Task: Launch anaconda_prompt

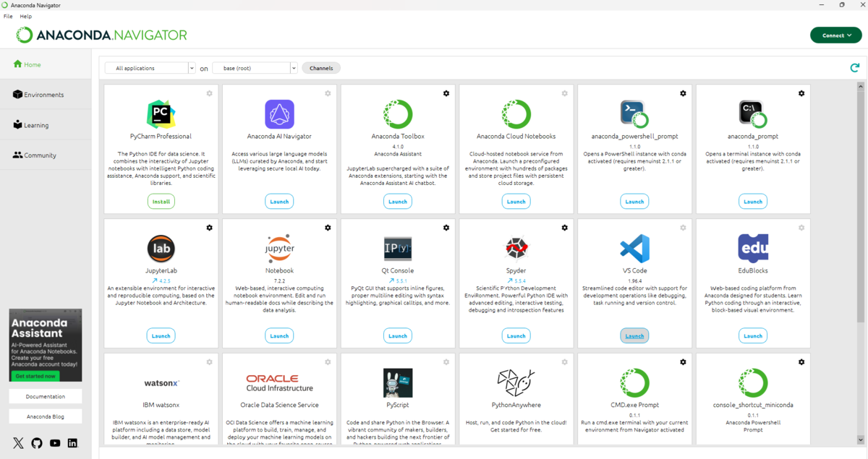Action: point(753,202)
